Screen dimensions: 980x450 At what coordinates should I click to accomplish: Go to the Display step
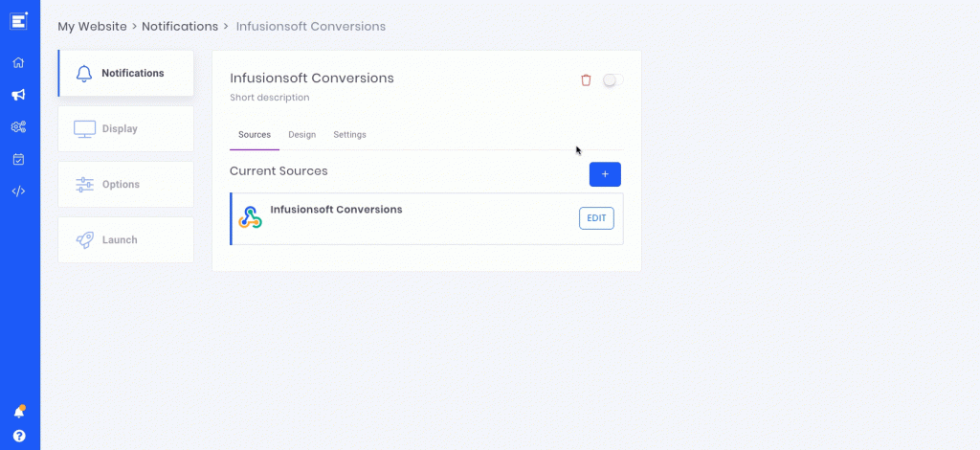[125, 128]
